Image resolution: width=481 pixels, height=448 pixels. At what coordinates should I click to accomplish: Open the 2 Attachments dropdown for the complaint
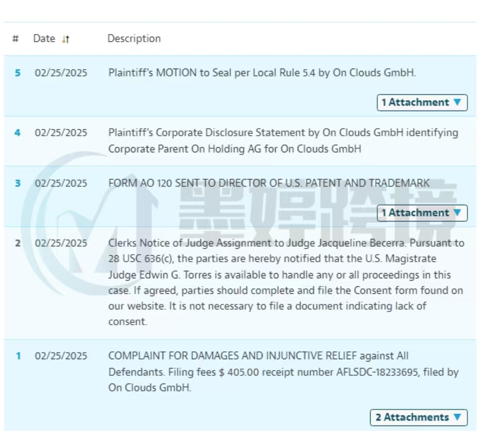(x=419, y=417)
